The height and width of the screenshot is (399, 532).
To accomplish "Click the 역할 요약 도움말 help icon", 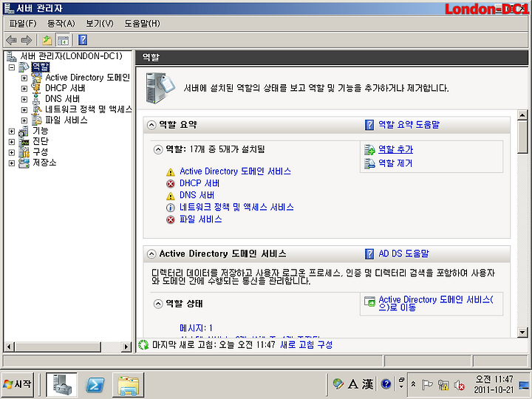I will [x=369, y=125].
